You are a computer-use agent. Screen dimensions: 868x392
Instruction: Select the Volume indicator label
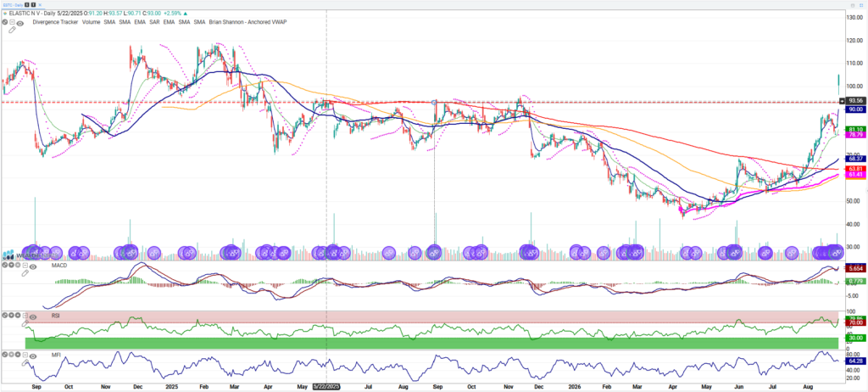coord(91,22)
